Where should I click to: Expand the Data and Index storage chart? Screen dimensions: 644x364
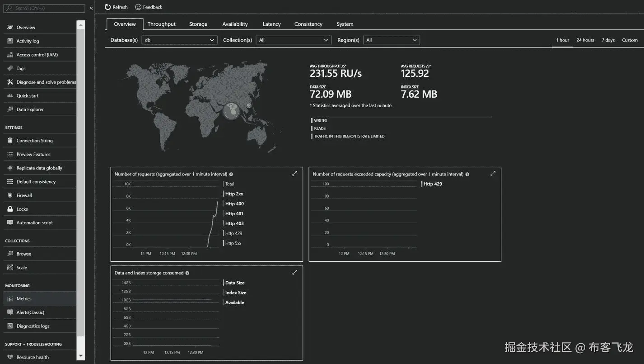(x=295, y=272)
